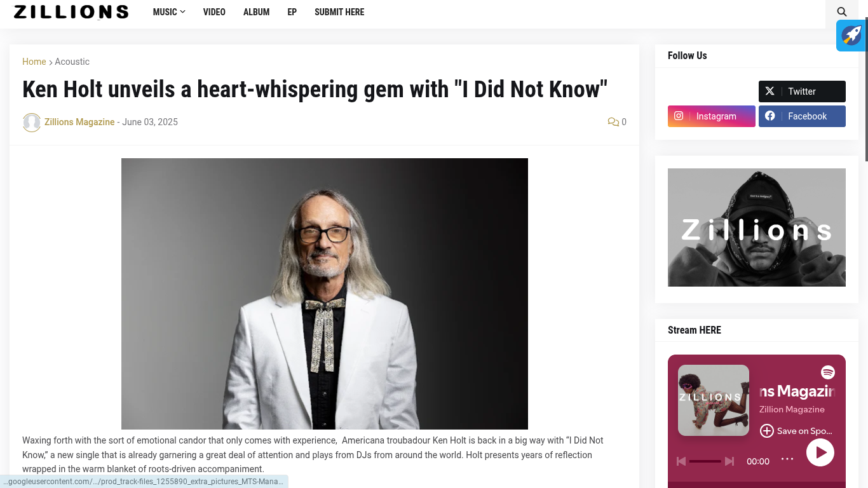Skip to previous track in Spotify player
This screenshot has width=868, height=488.
coord(681,461)
